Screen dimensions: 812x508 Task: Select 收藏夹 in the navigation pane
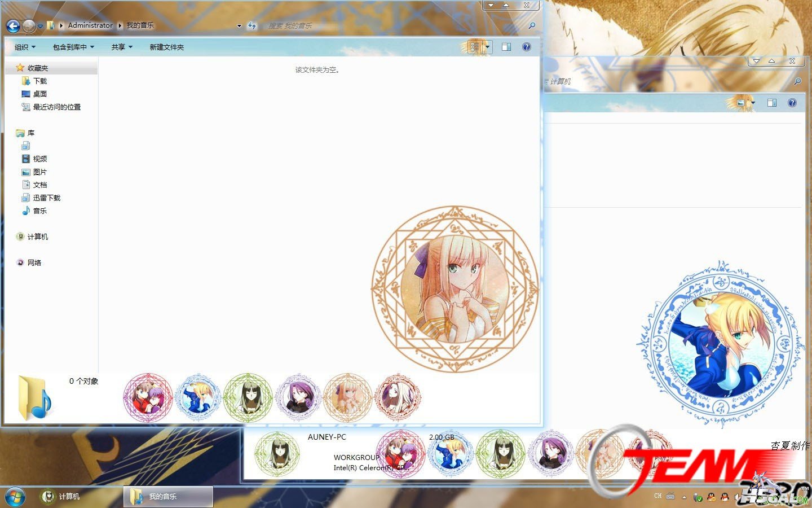tap(38, 68)
